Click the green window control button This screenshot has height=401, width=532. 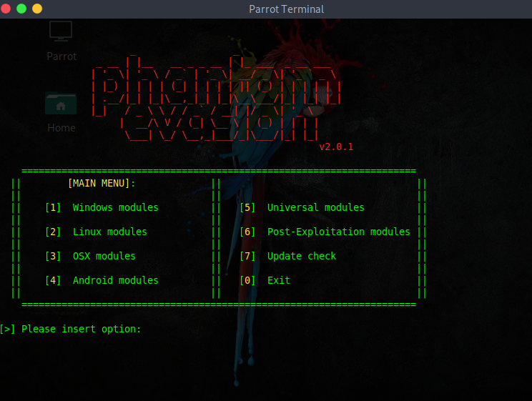(21, 9)
